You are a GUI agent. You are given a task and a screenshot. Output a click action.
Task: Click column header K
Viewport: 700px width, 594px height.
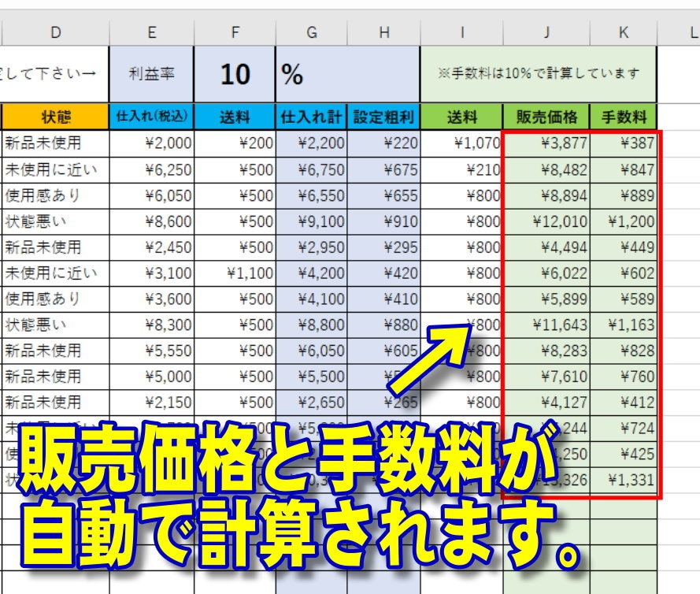tap(623, 32)
